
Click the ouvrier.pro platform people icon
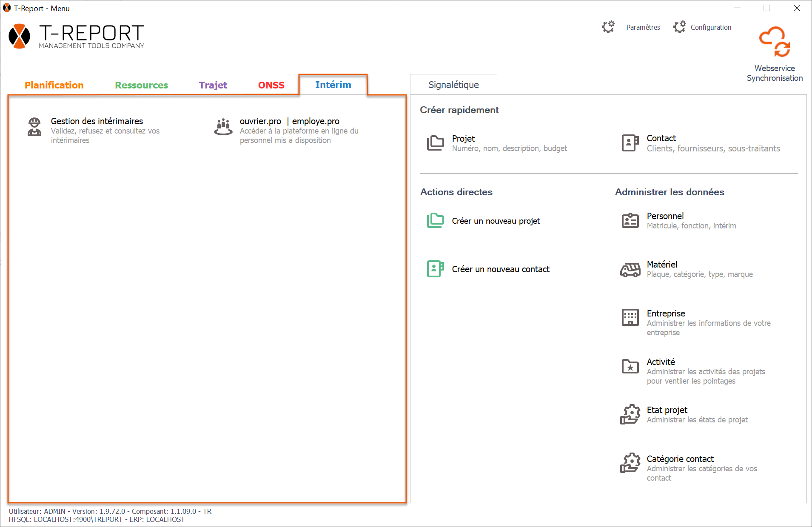[x=223, y=127]
